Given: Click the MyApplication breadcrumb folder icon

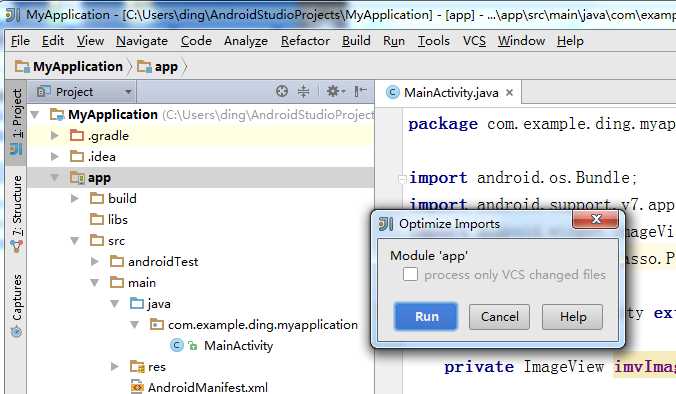Looking at the screenshot, I should (x=22, y=66).
